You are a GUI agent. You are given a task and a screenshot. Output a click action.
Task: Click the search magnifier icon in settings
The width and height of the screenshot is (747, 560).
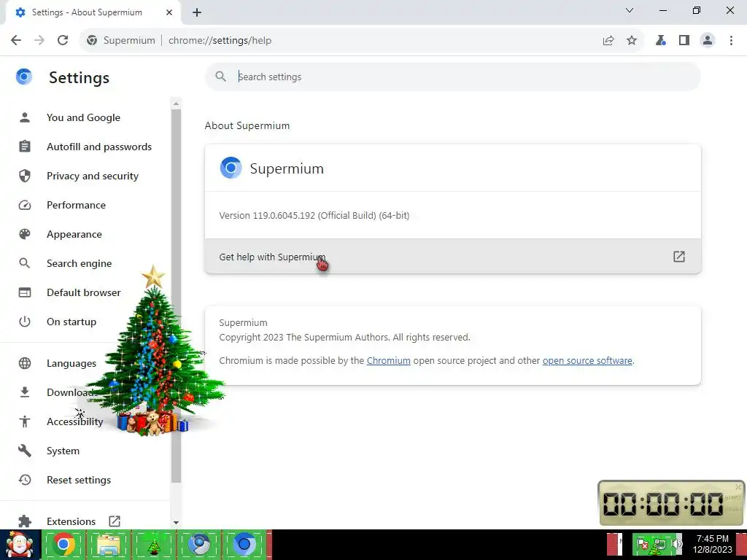coord(220,77)
